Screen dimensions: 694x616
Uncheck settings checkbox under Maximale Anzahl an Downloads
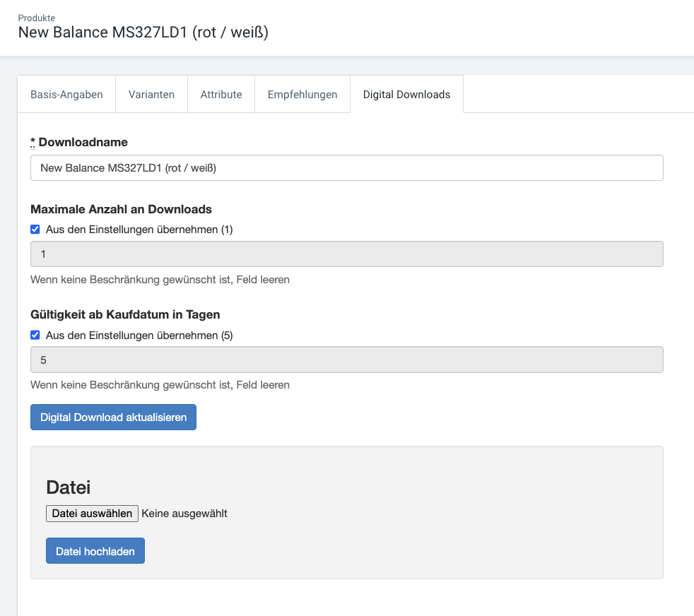(35, 229)
